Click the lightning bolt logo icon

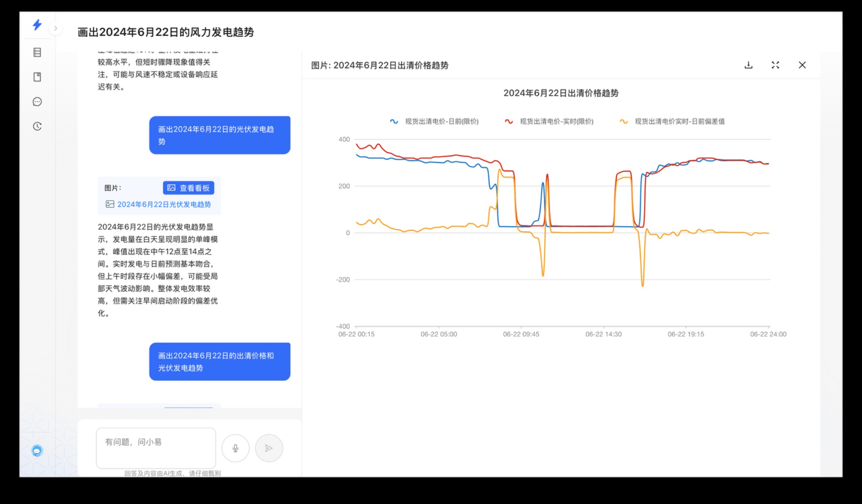37,25
